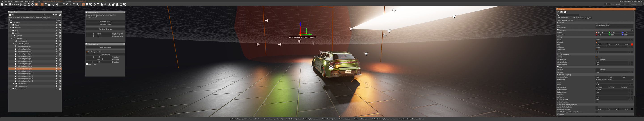Click the Paste clipboard icon
The width and height of the screenshot is (644, 121).
tap(28, 4)
